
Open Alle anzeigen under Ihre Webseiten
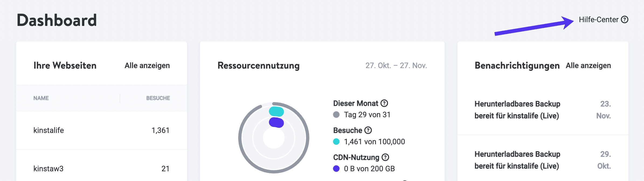point(147,65)
